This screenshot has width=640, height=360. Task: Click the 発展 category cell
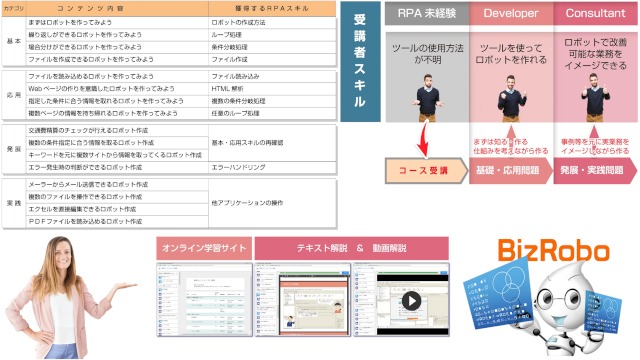[x=14, y=149]
